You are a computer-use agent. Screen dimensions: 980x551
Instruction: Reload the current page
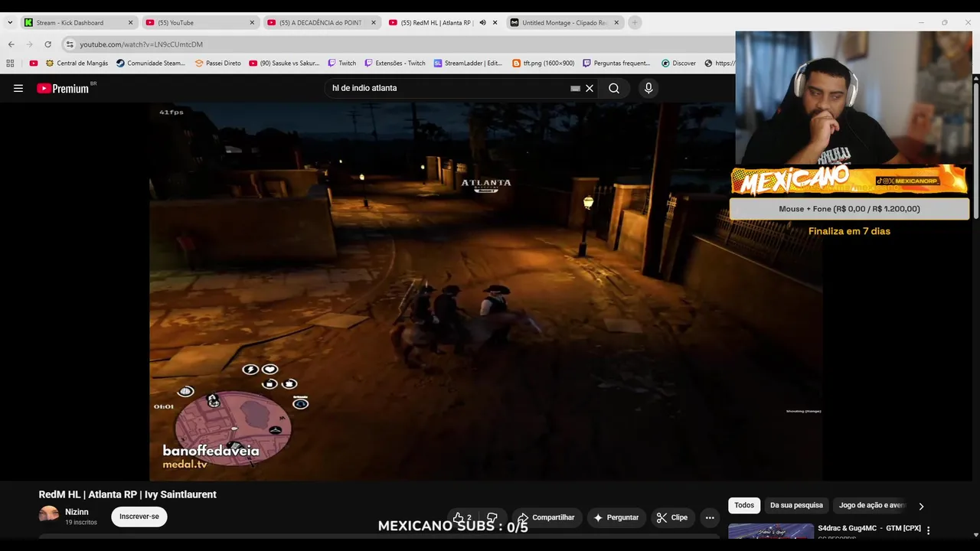[48, 44]
